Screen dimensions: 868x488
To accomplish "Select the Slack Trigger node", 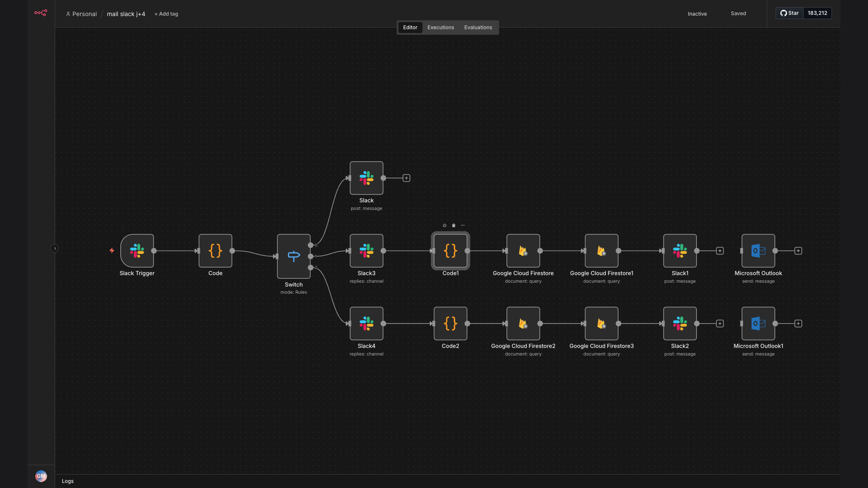I will click(137, 251).
